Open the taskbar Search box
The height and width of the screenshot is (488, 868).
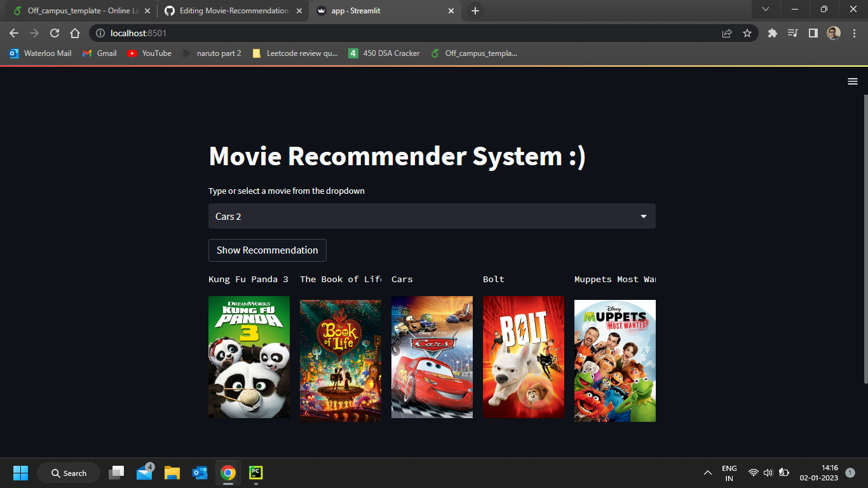coord(69,473)
